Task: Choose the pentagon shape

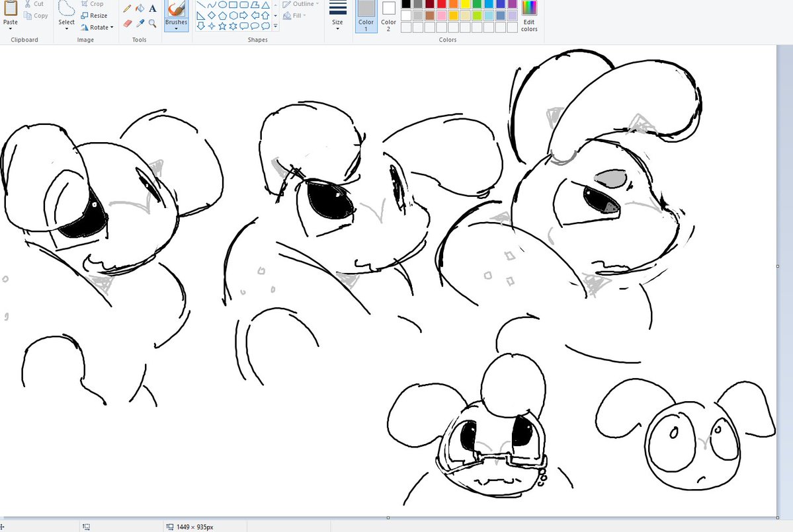Action: click(x=222, y=16)
